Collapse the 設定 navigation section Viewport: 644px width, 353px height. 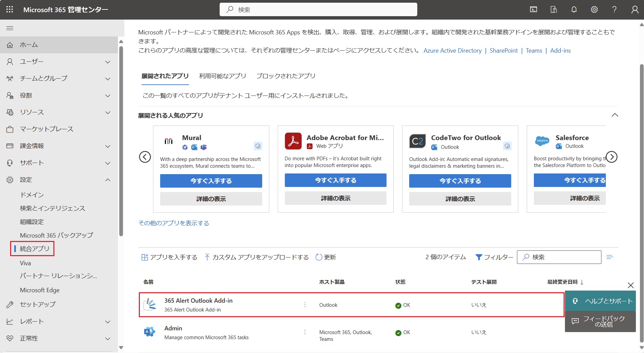[x=107, y=180]
